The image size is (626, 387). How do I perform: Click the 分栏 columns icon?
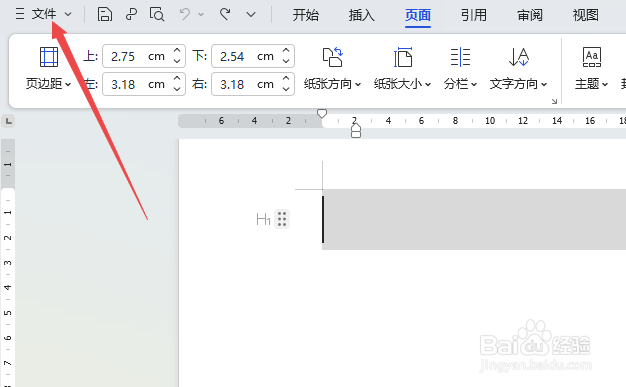point(460,57)
